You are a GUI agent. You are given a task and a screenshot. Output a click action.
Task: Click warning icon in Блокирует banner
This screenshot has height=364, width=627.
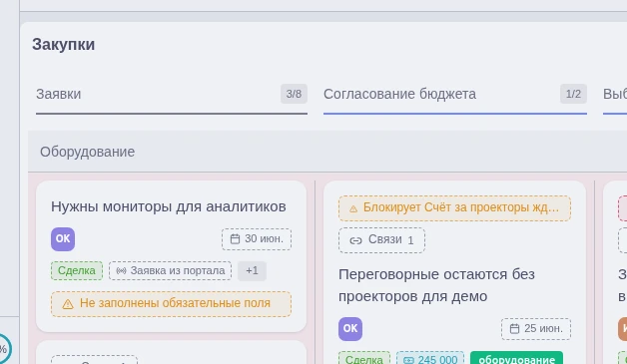point(353,208)
